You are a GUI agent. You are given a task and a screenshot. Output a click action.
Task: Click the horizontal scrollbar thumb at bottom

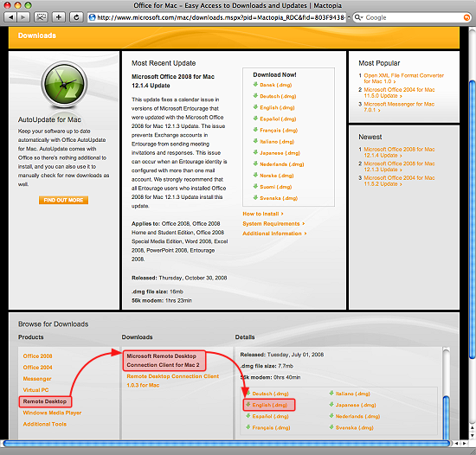(226, 444)
